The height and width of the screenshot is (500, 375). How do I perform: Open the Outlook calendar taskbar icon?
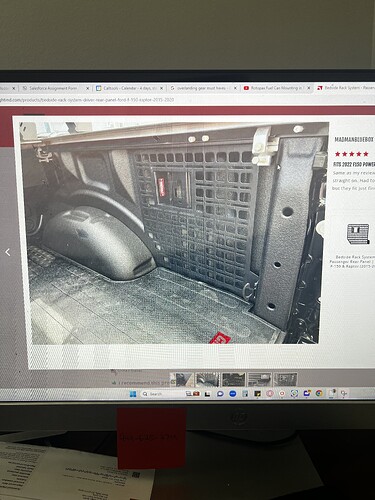[x=307, y=393]
